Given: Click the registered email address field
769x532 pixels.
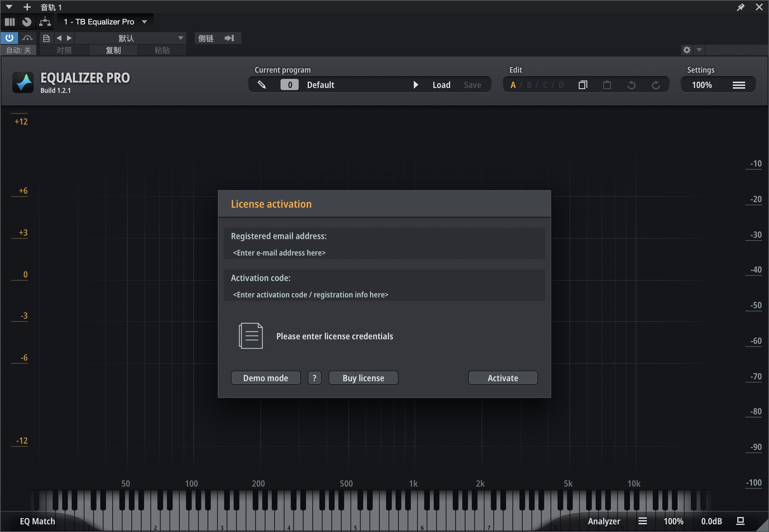Looking at the screenshot, I should pos(384,253).
